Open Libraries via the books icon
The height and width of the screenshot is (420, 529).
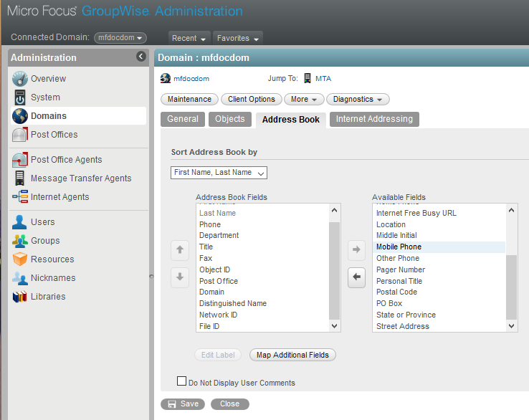click(x=19, y=297)
